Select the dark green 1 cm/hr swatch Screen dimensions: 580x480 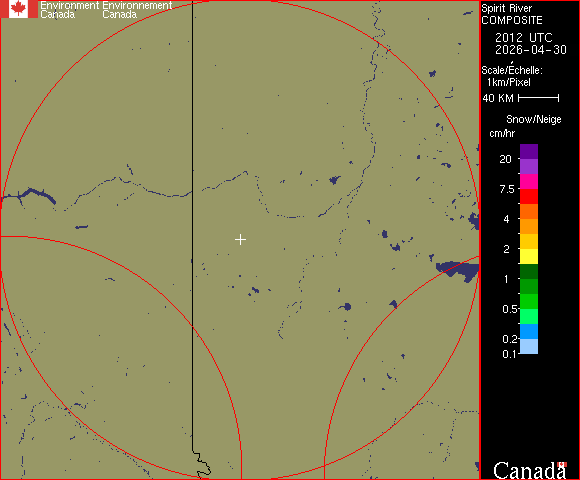coord(529,271)
